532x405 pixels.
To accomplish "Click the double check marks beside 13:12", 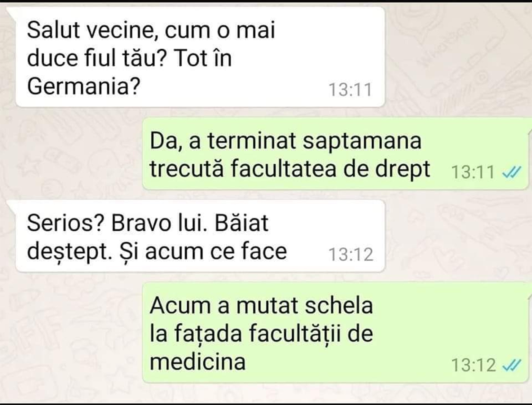I will coord(511,365).
